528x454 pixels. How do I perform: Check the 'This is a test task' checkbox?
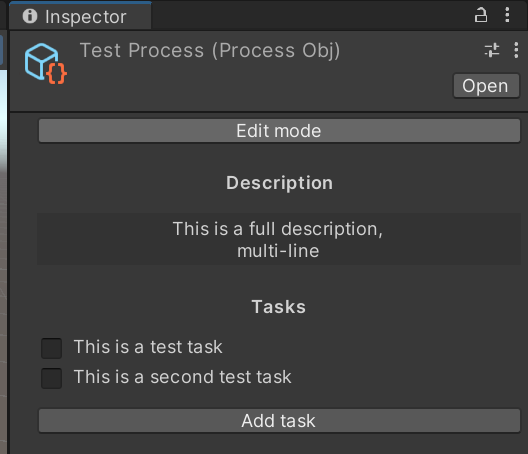tap(52, 348)
